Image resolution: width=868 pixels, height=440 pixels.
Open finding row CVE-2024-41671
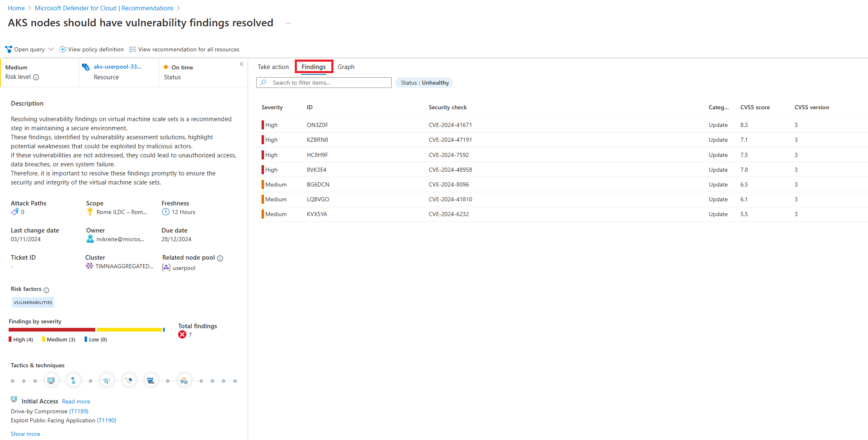562,125
